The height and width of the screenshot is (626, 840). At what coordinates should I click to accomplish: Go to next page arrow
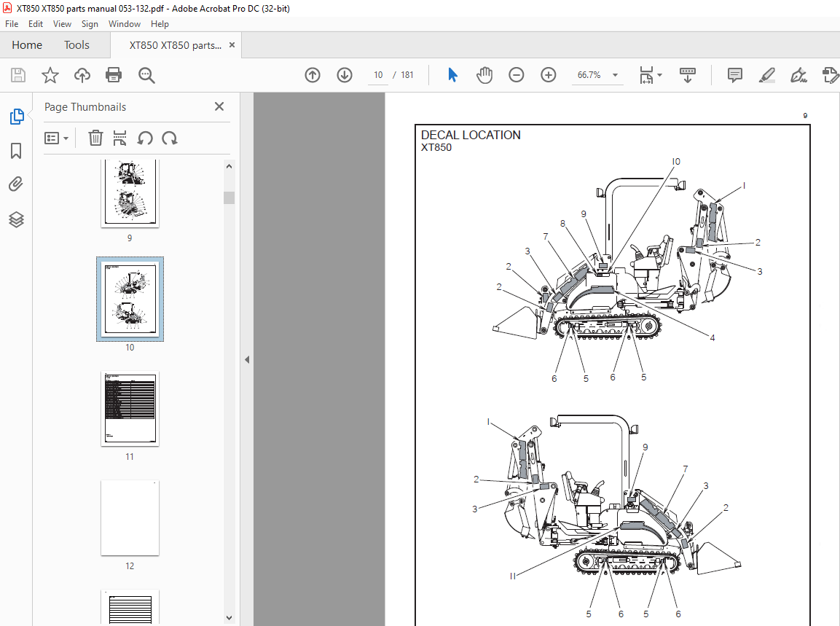point(345,75)
